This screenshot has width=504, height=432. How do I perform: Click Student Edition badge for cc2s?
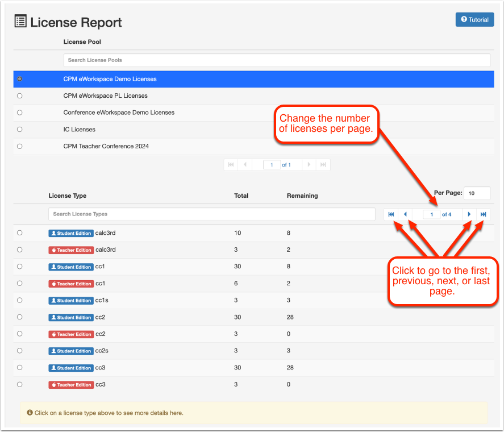(x=71, y=351)
